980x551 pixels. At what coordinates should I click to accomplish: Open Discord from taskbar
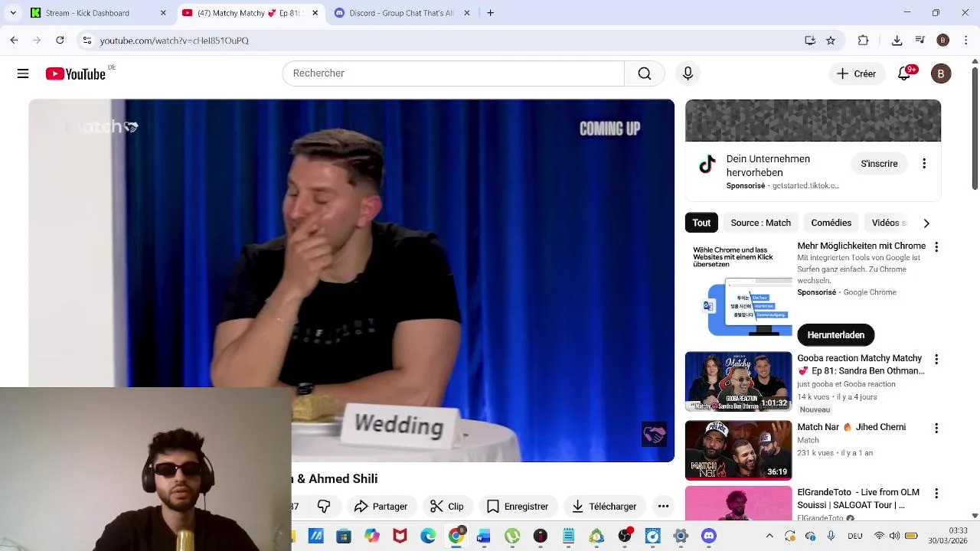709,536
